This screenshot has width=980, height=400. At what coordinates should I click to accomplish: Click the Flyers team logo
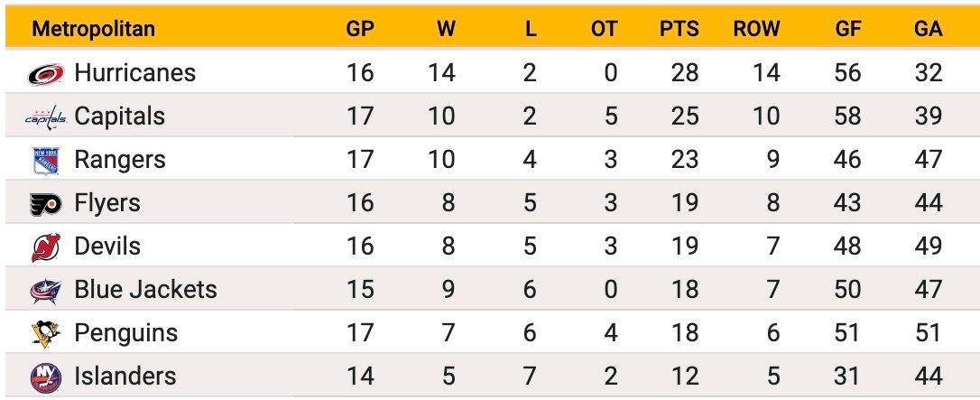pos(46,204)
